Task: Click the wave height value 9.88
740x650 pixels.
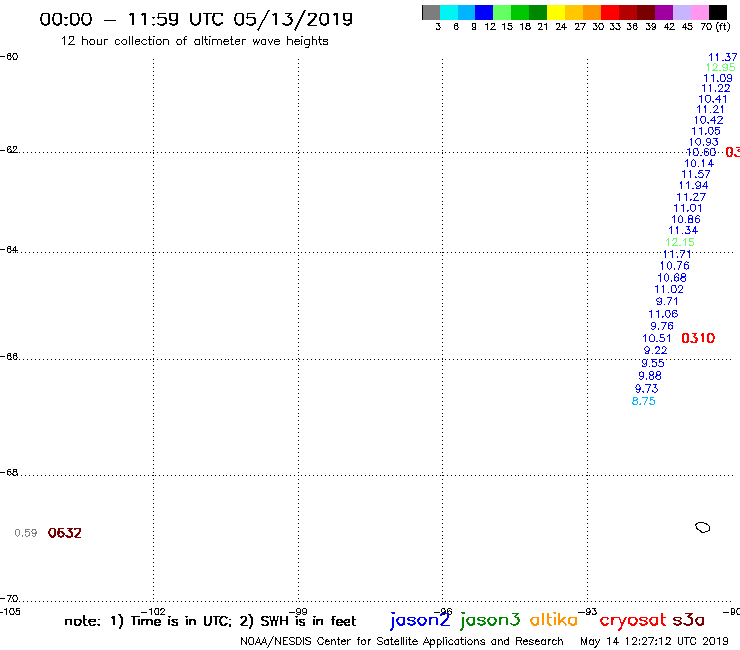Action: [650, 376]
